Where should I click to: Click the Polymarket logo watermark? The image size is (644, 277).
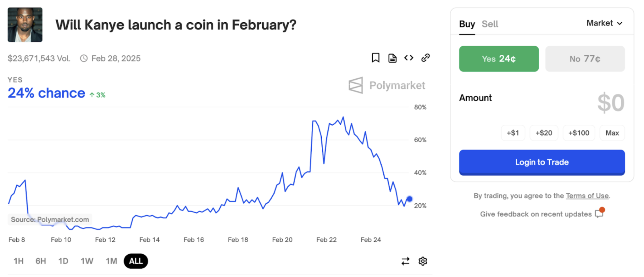click(387, 85)
